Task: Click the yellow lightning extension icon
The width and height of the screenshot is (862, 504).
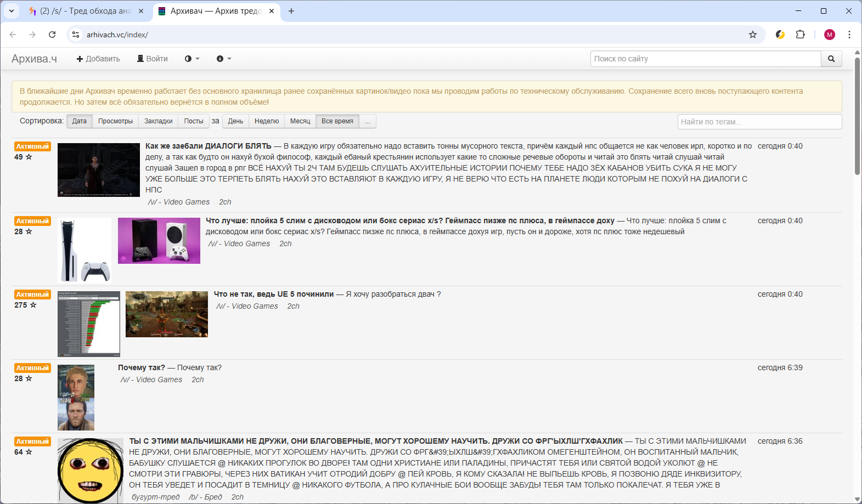Action: tap(780, 35)
